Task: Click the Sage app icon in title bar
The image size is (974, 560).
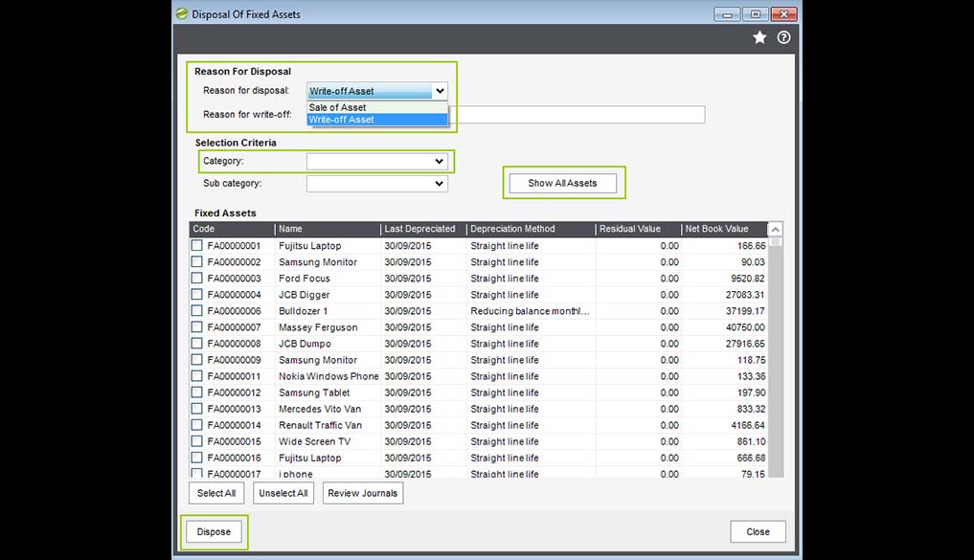Action: pyautogui.click(x=181, y=13)
